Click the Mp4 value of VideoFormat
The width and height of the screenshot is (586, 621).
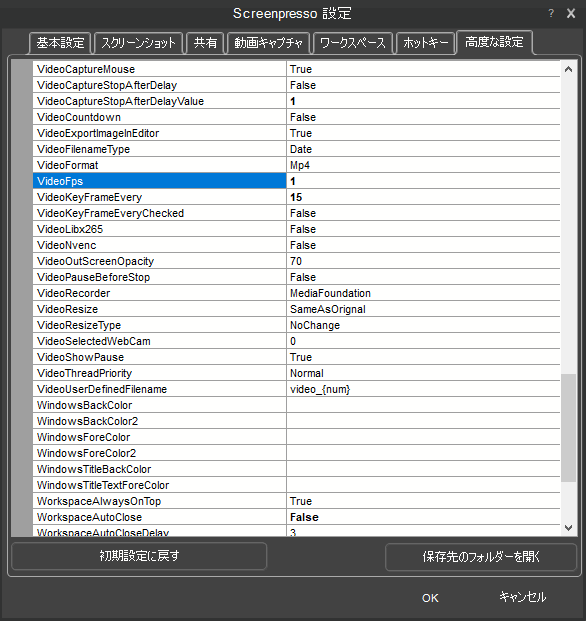click(x=423, y=165)
